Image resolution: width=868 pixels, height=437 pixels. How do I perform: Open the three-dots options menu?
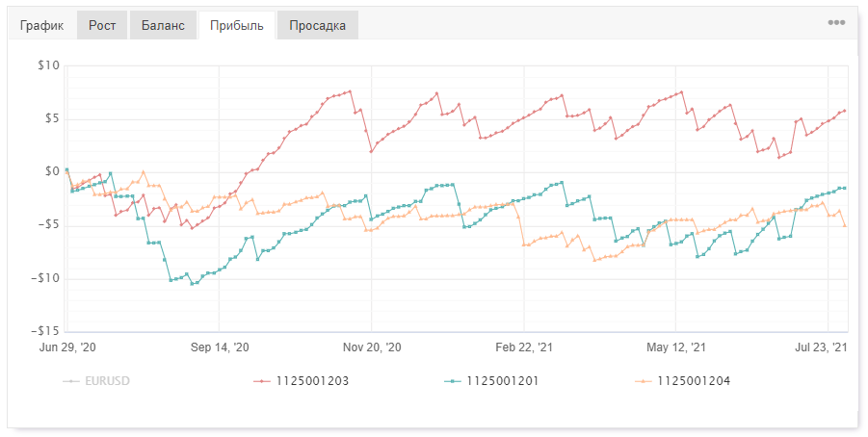(836, 23)
